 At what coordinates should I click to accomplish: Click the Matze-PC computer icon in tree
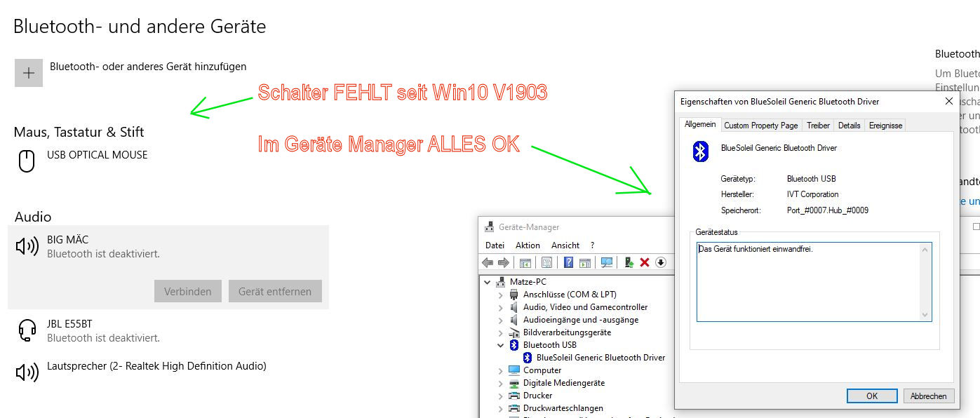501,282
